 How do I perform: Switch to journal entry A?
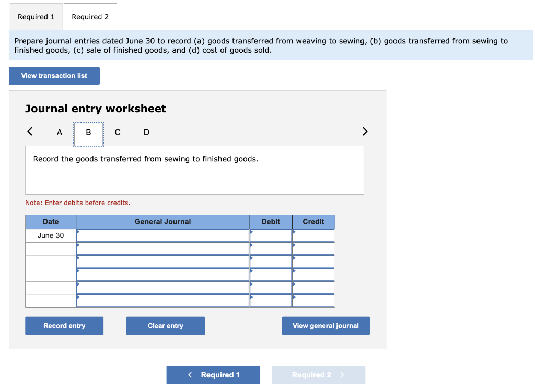(60, 132)
